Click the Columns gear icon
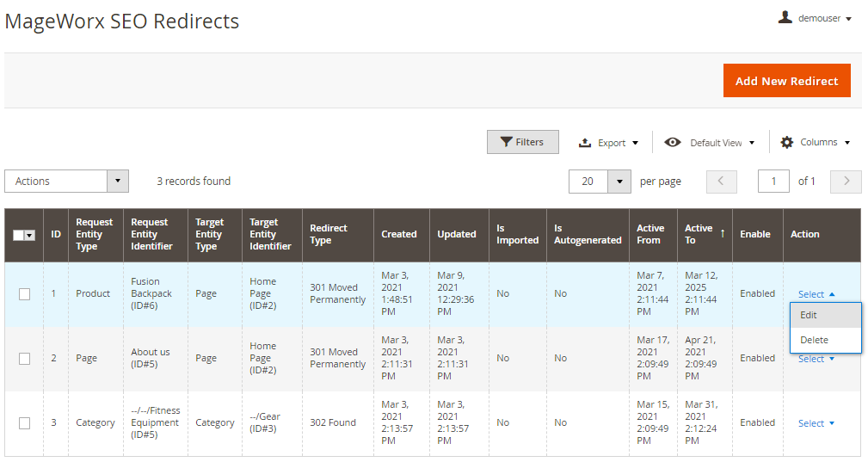 [786, 143]
